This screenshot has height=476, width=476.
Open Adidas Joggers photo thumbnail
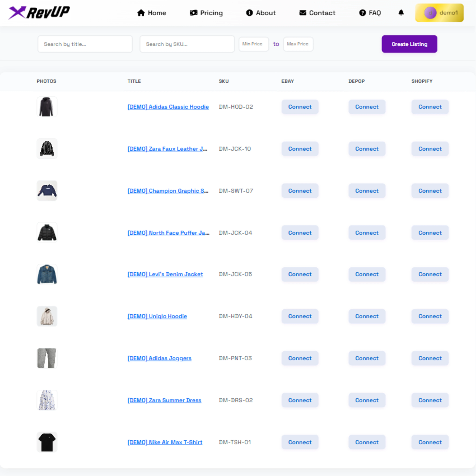point(47,358)
